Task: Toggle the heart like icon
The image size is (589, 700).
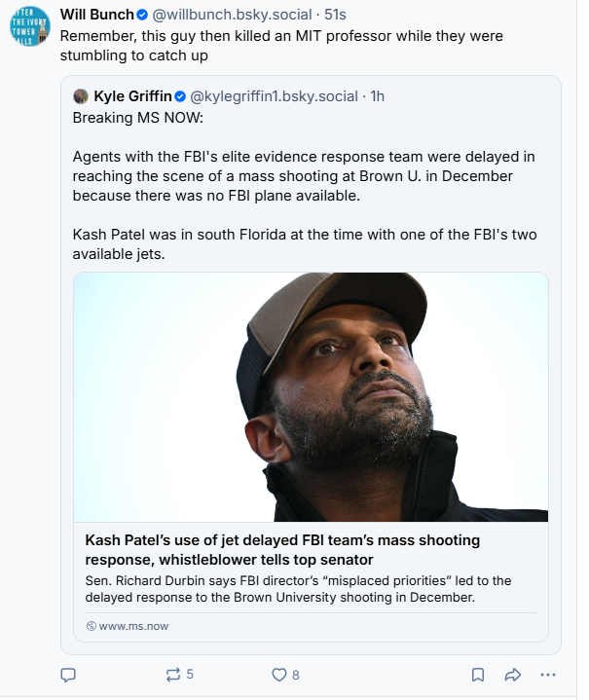Action: click(279, 674)
